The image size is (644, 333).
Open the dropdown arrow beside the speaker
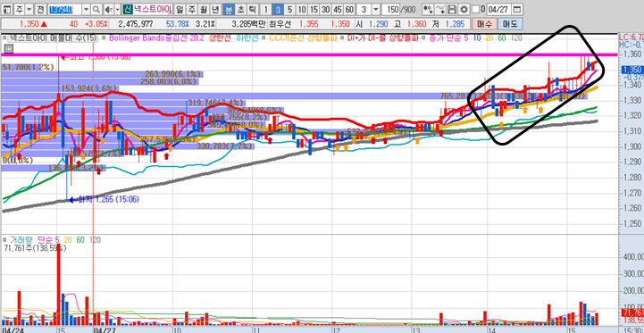[118, 9]
